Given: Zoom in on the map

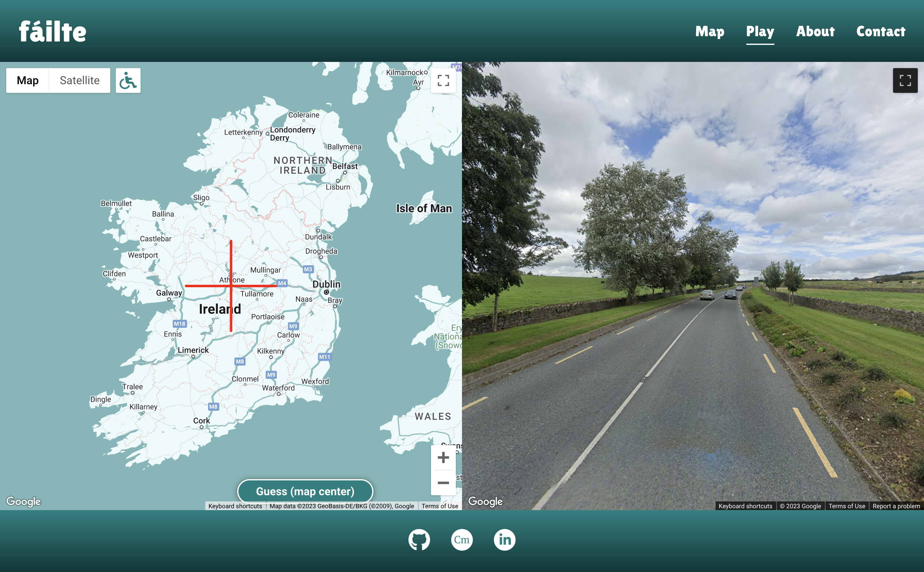Looking at the screenshot, I should pos(443,458).
